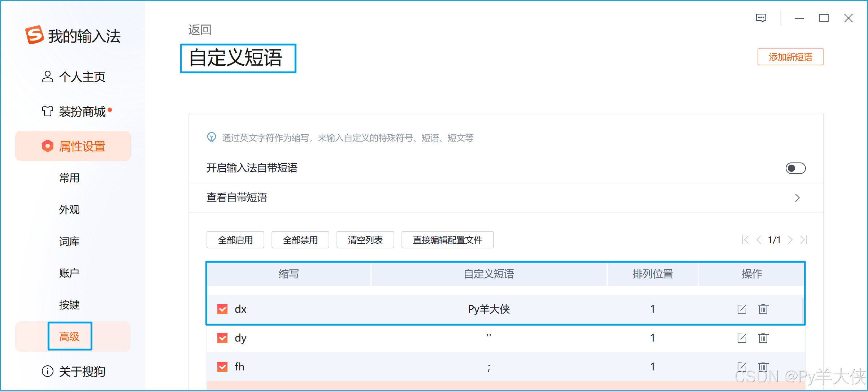The image size is (868, 391).
Task: Delete the dx phrase with trash icon
Action: click(x=763, y=309)
